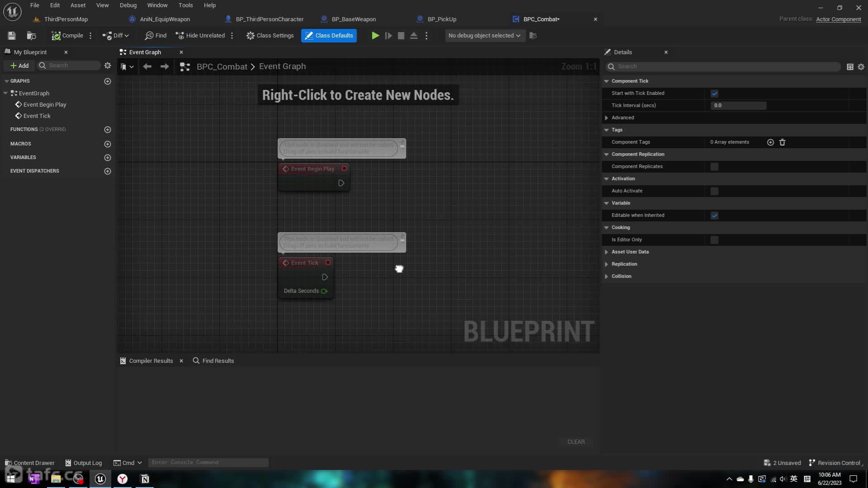This screenshot has height=488, width=868.
Task: Delete Component Tags array elements
Action: [x=782, y=142]
